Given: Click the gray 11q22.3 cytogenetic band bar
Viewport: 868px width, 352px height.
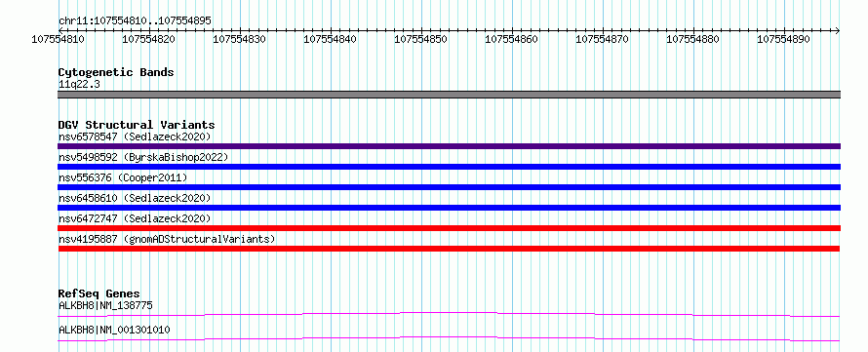Looking at the screenshot, I should pos(449,95).
